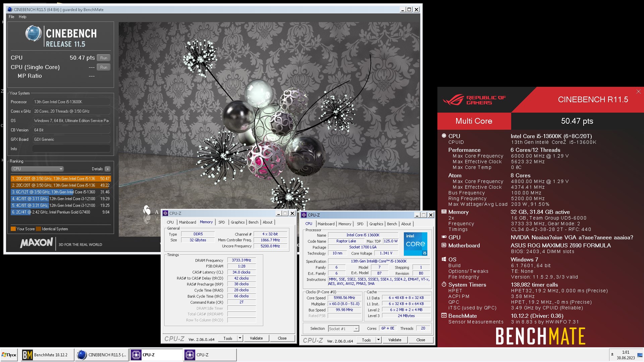Switch to Mainboard tab in left CPU-Z window
The image size is (644, 362).
[187, 222]
